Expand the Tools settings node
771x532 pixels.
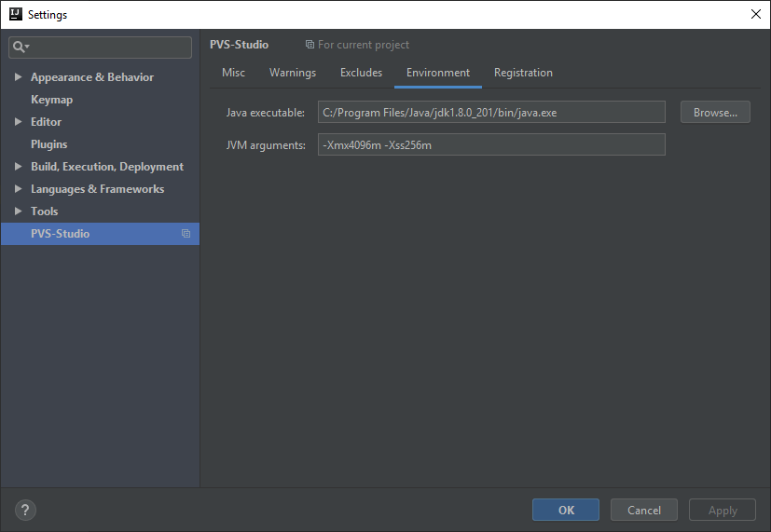pyautogui.click(x=19, y=211)
